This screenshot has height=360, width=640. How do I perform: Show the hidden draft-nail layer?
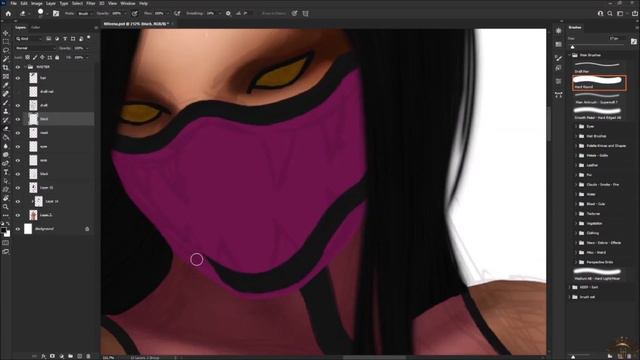[x=18, y=92]
